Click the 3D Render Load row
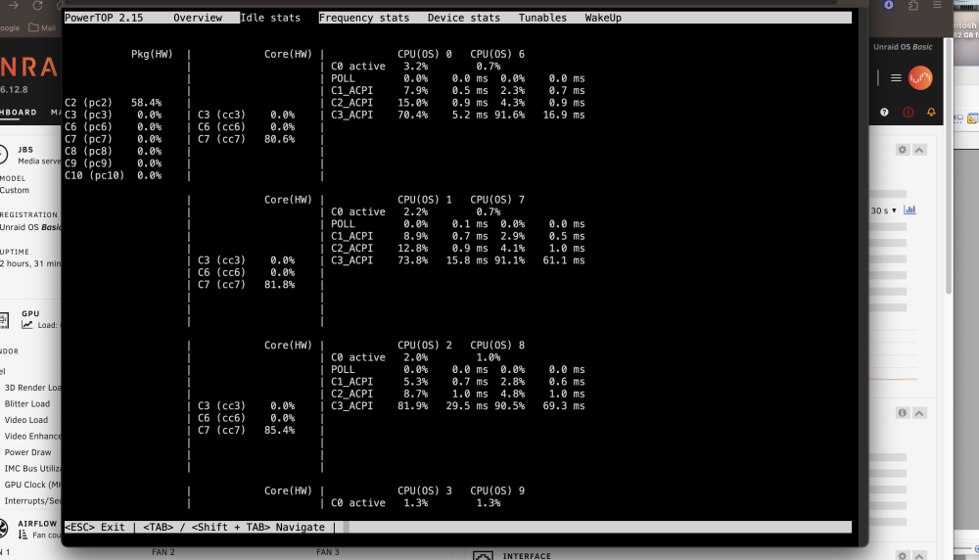The image size is (979, 560). (32, 388)
